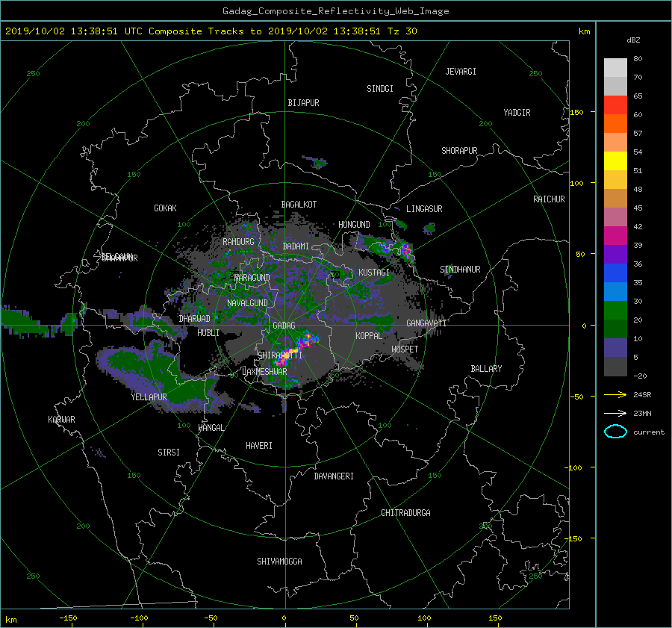Click the SHIRAHATTI label
The width and height of the screenshot is (672, 628).
tap(280, 355)
